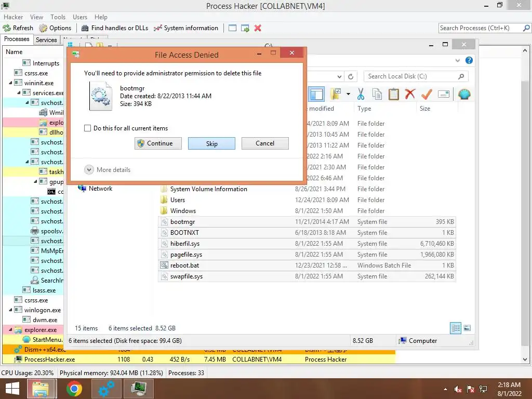This screenshot has height=399, width=532.
Task: Click the Copy icon in Explorer toolbar
Action: click(x=377, y=94)
